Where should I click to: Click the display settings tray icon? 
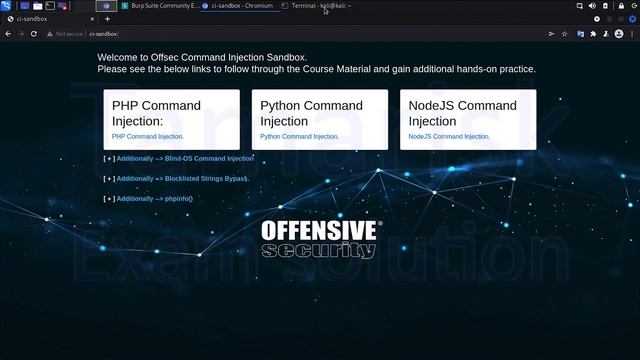pyautogui.click(x=580, y=6)
